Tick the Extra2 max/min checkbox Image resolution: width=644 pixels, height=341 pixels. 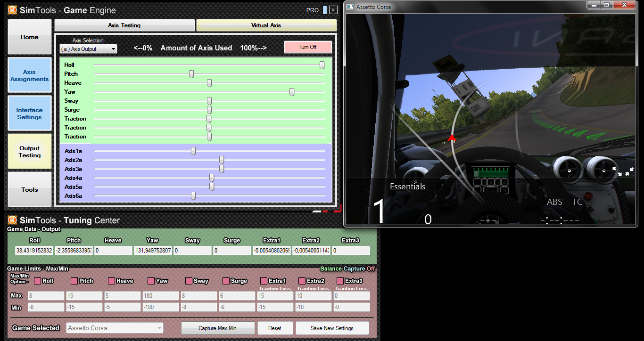302,281
